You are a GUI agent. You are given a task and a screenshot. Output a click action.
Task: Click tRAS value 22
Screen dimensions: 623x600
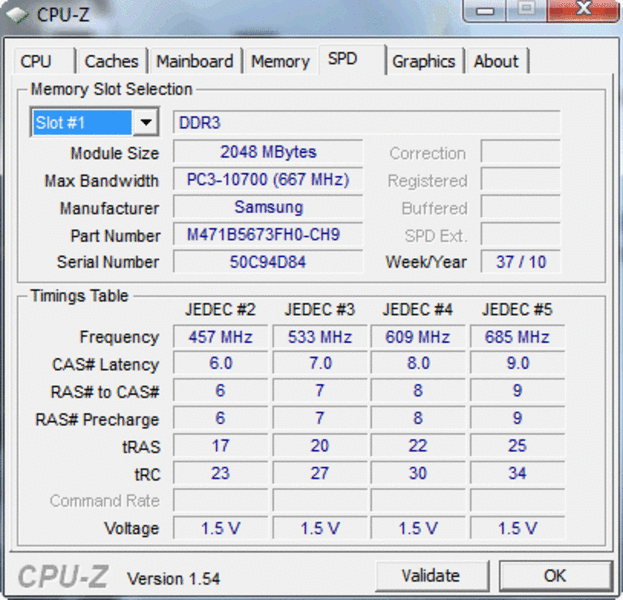pyautogui.click(x=418, y=446)
